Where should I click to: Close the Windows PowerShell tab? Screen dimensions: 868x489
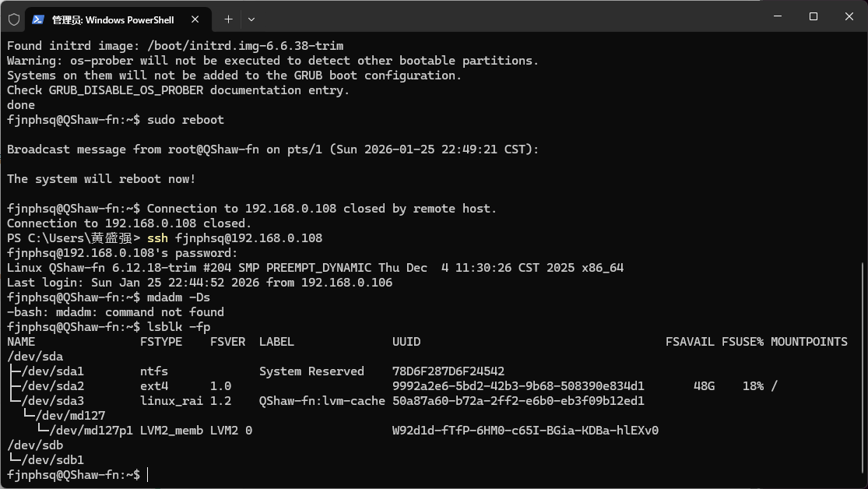point(195,19)
